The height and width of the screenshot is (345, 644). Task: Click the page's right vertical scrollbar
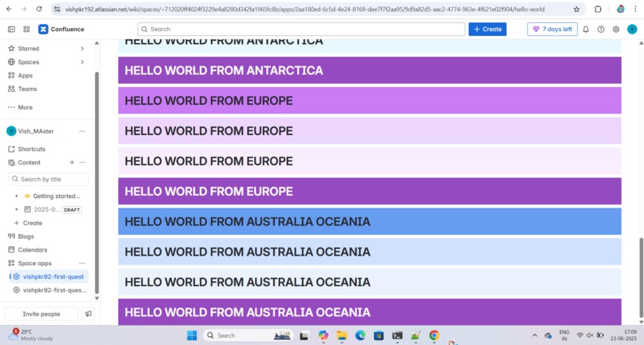(641, 276)
